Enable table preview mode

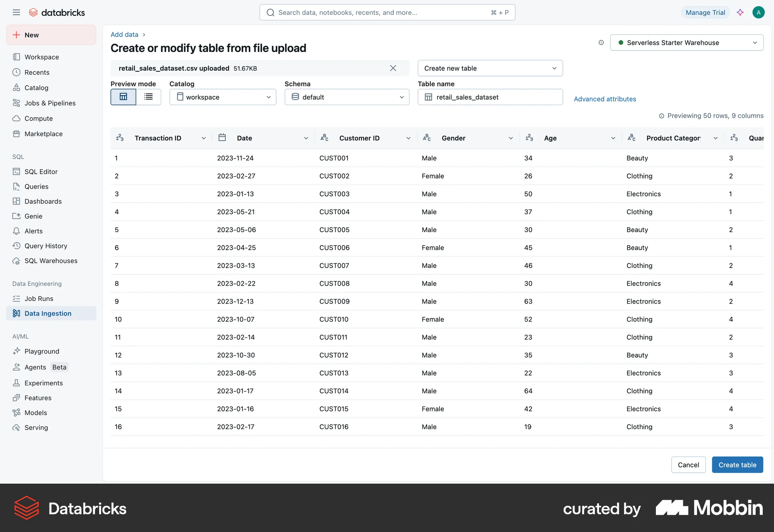pyautogui.click(x=123, y=97)
